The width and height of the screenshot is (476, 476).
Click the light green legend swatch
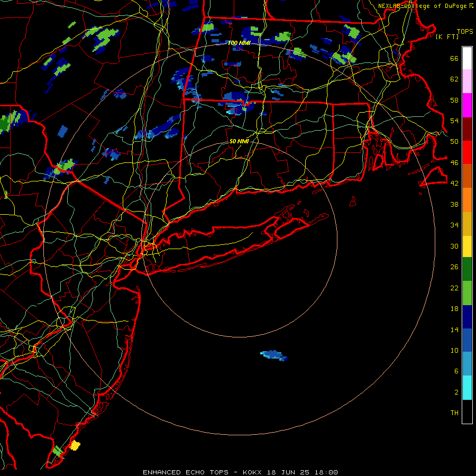[467, 293]
